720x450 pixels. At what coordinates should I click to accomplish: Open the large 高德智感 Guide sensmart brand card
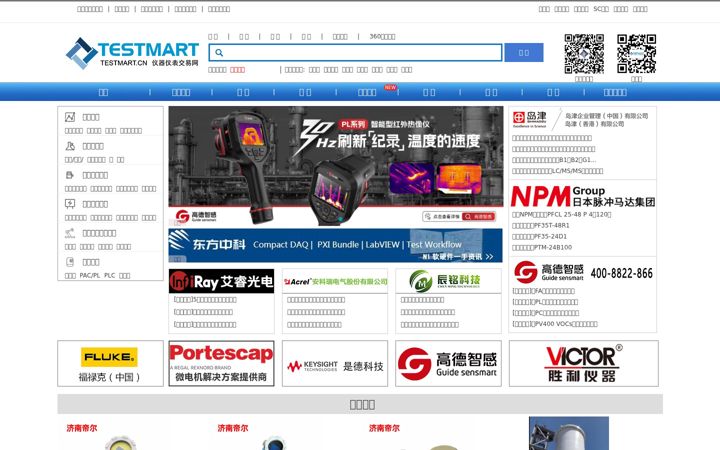click(448, 363)
